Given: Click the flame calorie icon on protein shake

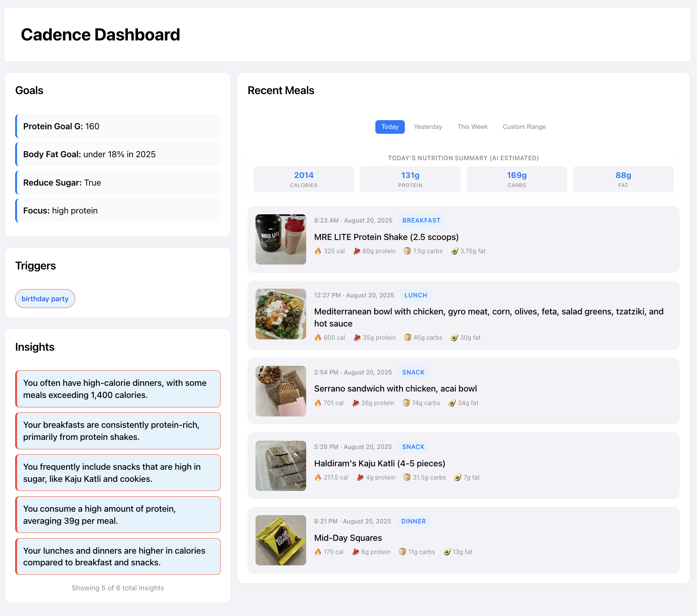Looking at the screenshot, I should 318,251.
